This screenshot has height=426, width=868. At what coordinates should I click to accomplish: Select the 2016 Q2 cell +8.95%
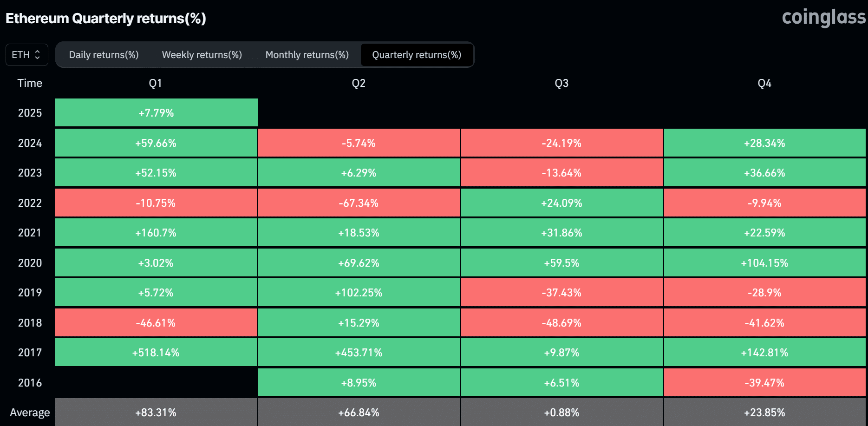point(359,382)
